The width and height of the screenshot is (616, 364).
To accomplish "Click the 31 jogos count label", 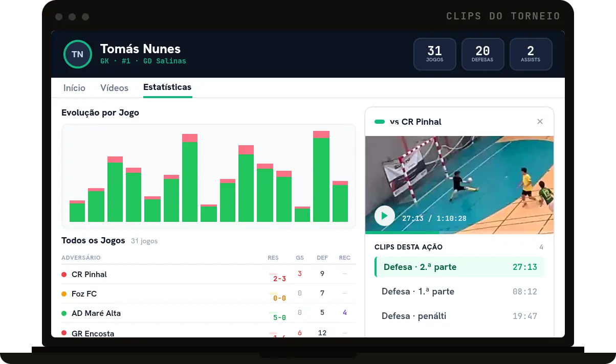I will click(144, 241).
